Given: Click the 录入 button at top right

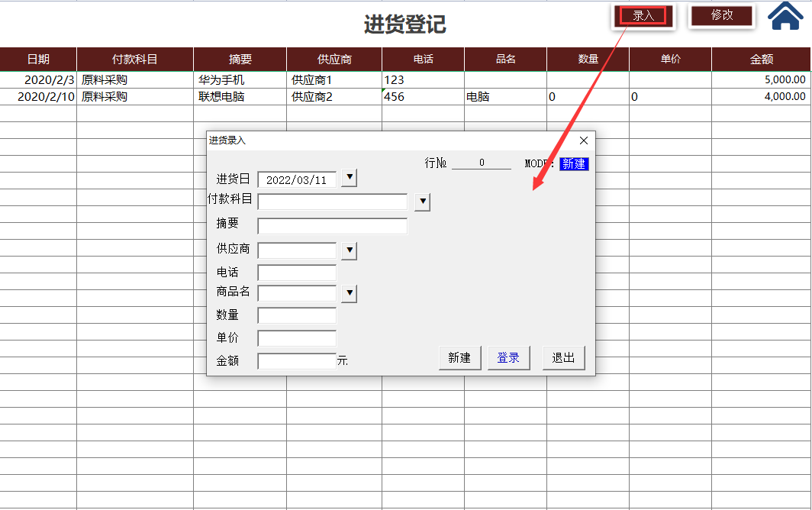Looking at the screenshot, I should point(643,15).
